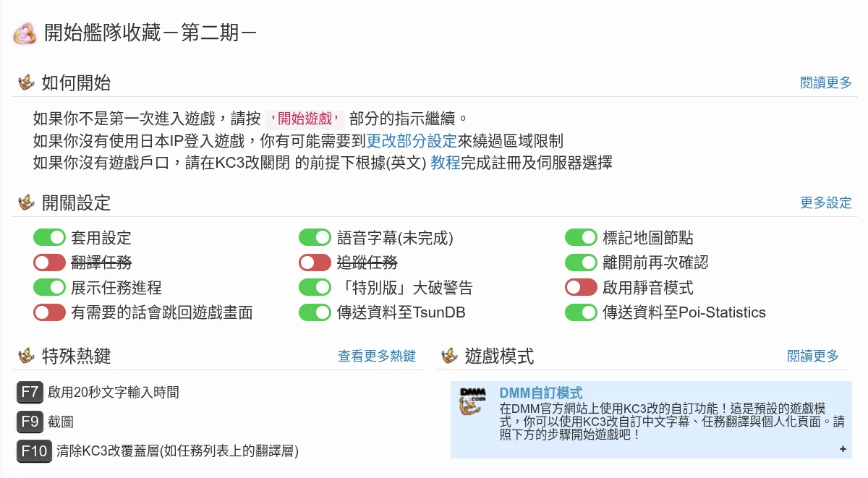The width and height of the screenshot is (868, 478).
Task: Turn on 啟用靜音模式 switch
Action: 581,287
